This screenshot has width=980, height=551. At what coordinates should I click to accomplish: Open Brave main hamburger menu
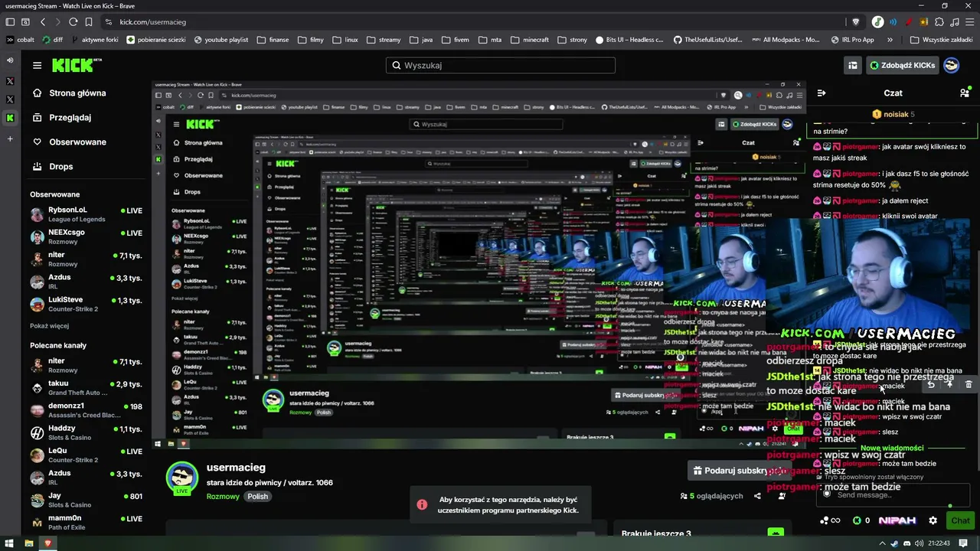click(x=969, y=21)
